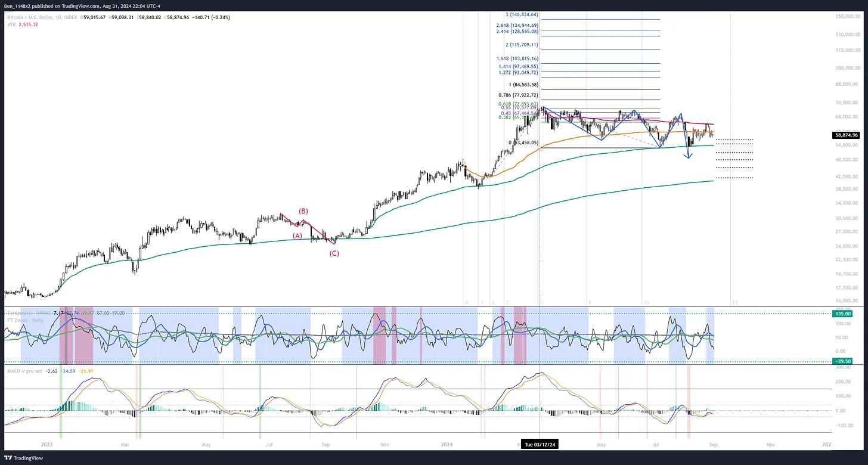The height and width of the screenshot is (465, 868).
Task: Click the Tue 03/12/24 date marker
Action: coord(540,444)
